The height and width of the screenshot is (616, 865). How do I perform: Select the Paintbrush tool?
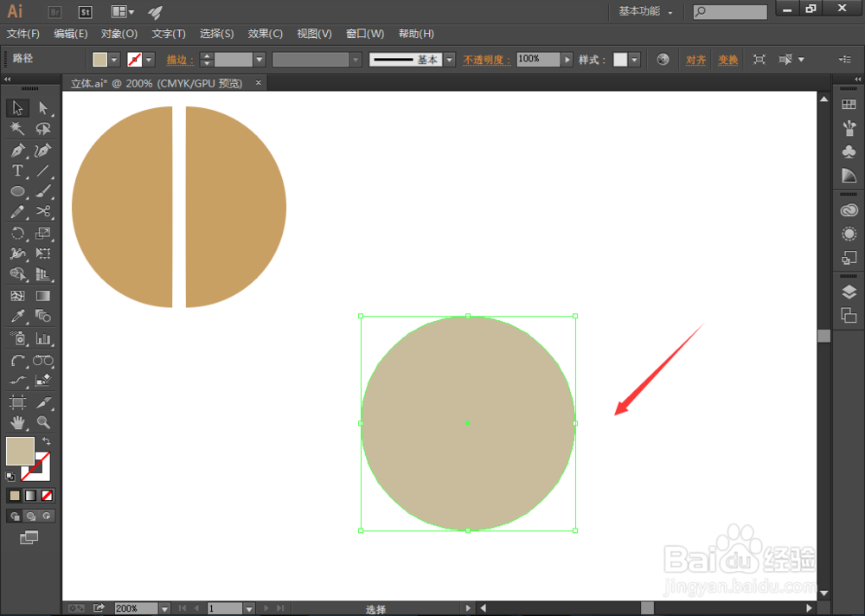pyautogui.click(x=43, y=191)
